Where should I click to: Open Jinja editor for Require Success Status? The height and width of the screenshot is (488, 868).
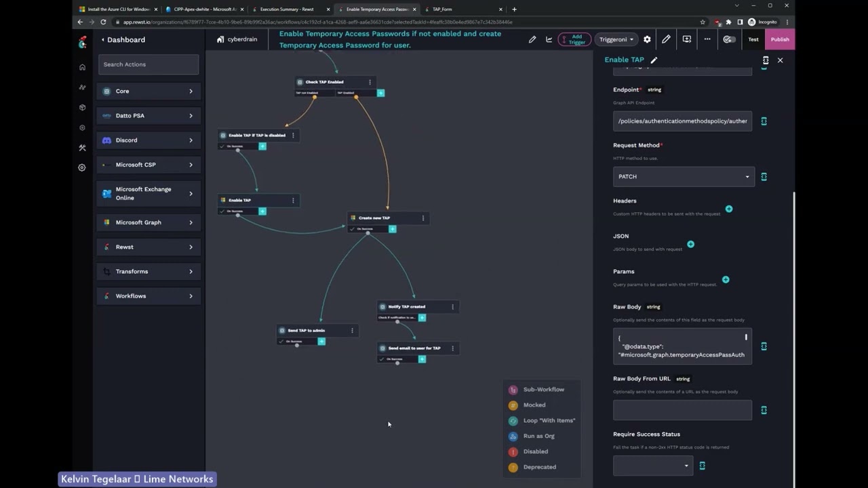702,466
